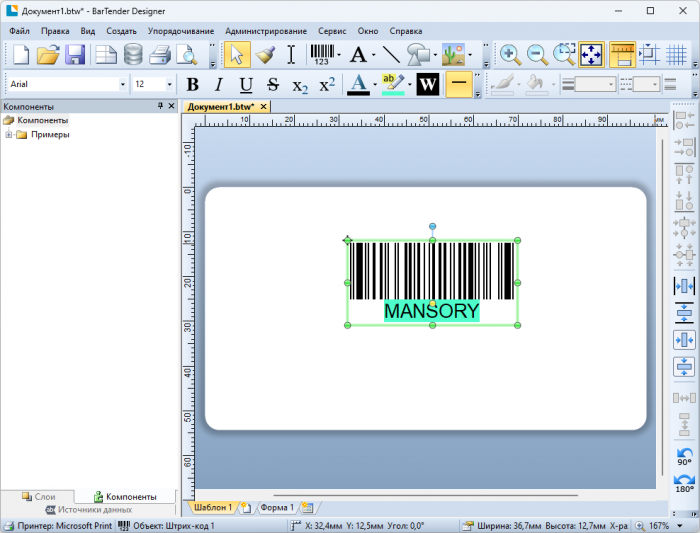Open database connection setup icon

click(133, 55)
